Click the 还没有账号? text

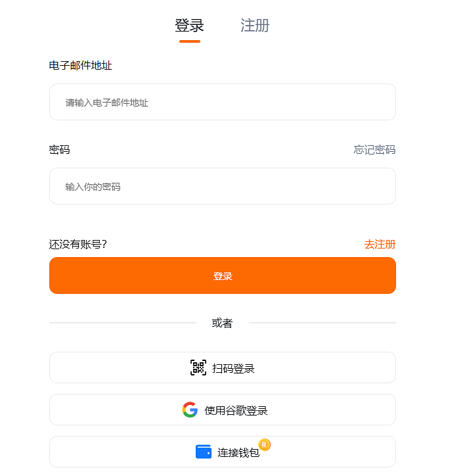pyautogui.click(x=78, y=245)
